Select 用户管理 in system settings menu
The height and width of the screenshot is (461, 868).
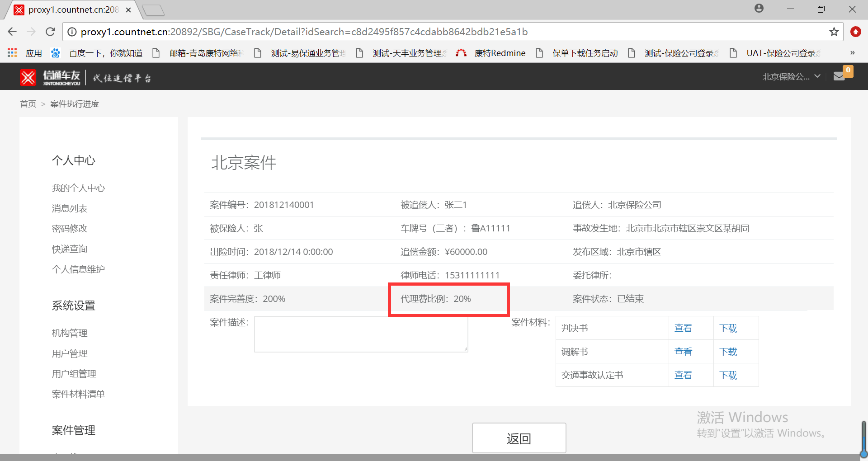point(70,353)
